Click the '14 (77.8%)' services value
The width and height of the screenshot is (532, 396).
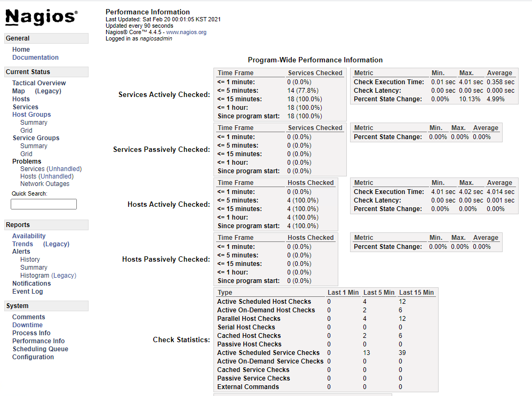[x=303, y=91]
